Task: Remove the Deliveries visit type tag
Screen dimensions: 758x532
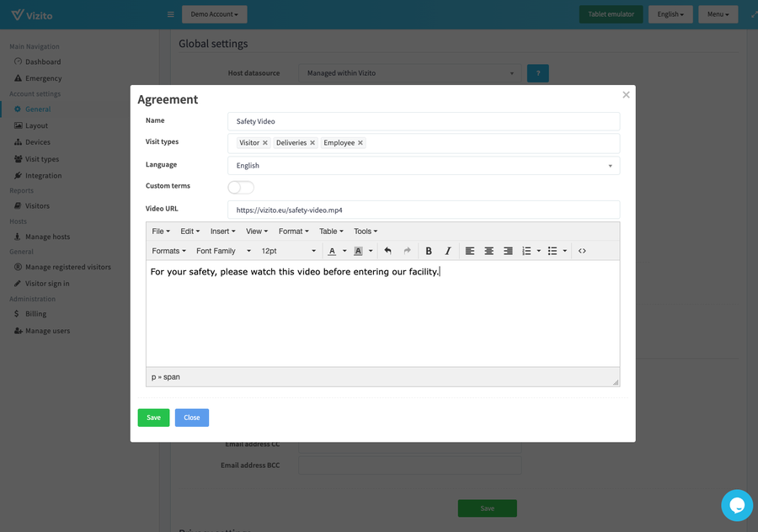Action: 312,142
